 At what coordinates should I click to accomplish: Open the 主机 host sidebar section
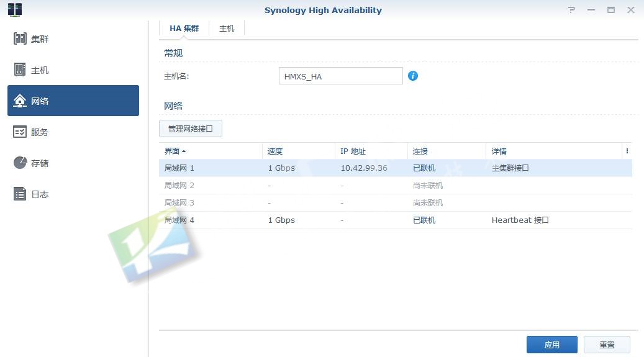click(73, 70)
